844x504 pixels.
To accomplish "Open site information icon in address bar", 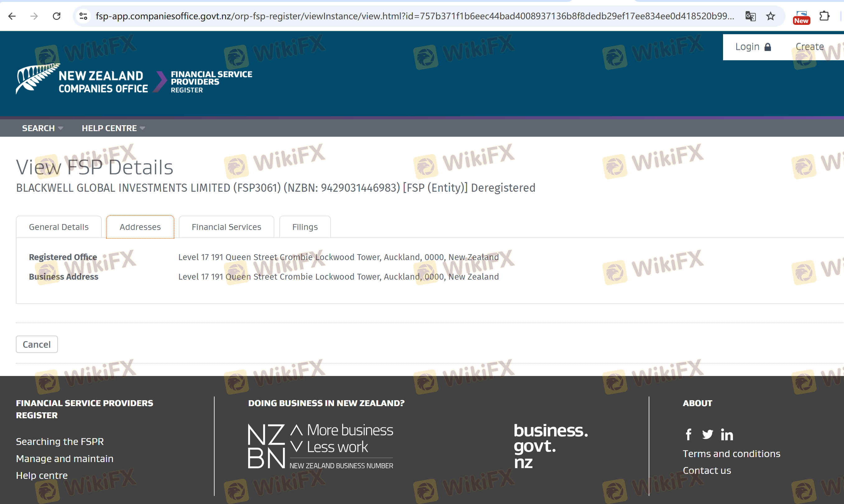I will click(83, 16).
